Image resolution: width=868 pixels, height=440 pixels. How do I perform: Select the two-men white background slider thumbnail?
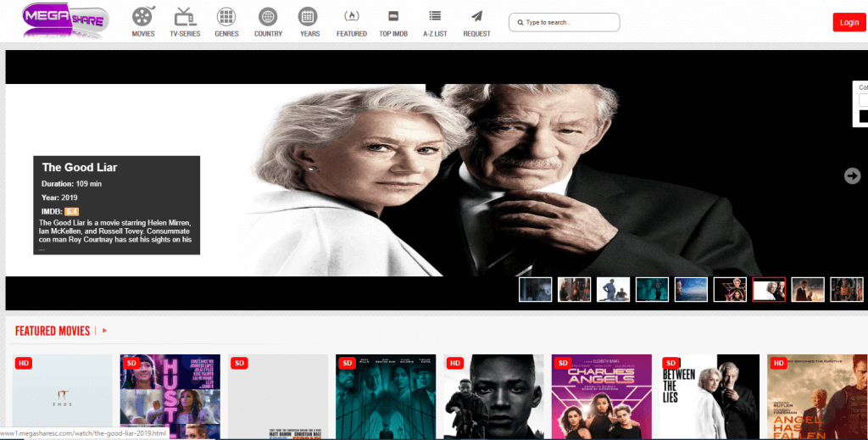point(614,289)
